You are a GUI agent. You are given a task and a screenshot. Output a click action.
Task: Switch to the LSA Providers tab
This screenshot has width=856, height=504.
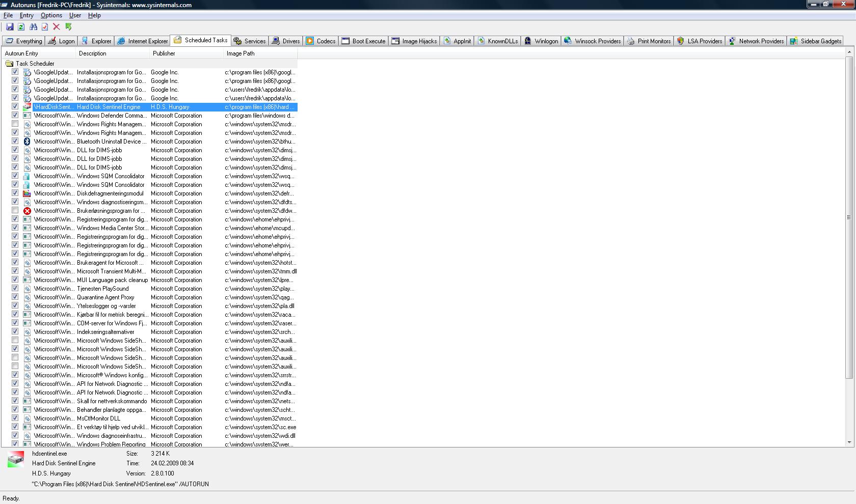click(x=700, y=41)
